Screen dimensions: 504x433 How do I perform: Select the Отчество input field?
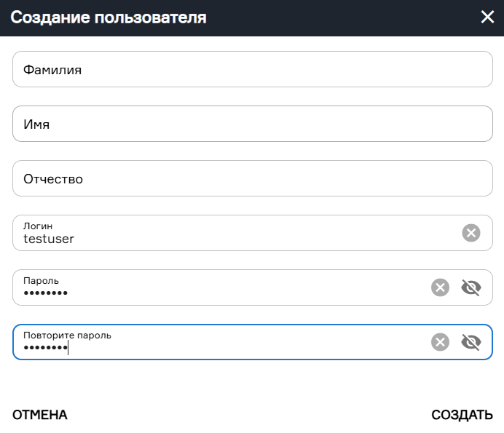[x=252, y=179]
